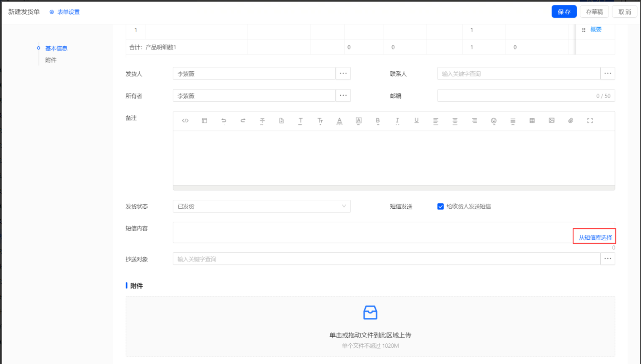641x364 pixels.
Task: Open the font size tool (Tт icon)
Action: click(320, 121)
